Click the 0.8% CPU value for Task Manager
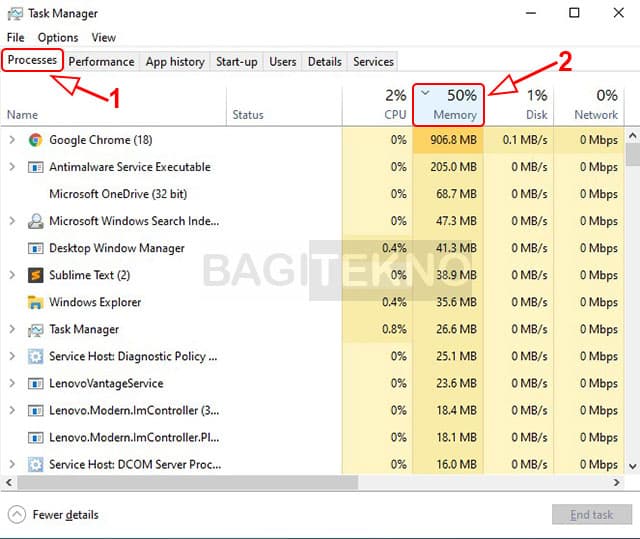The height and width of the screenshot is (539, 640). pos(394,329)
